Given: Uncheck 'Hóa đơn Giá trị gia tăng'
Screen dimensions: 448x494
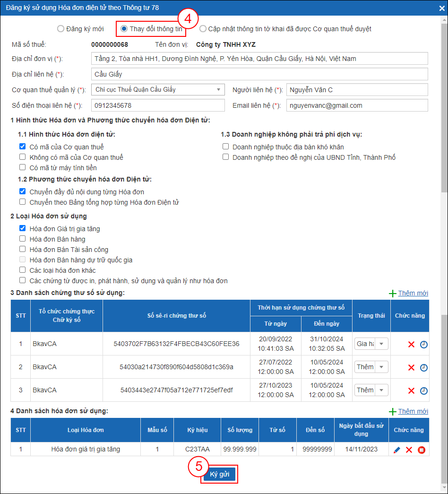Looking at the screenshot, I should click(22, 228).
